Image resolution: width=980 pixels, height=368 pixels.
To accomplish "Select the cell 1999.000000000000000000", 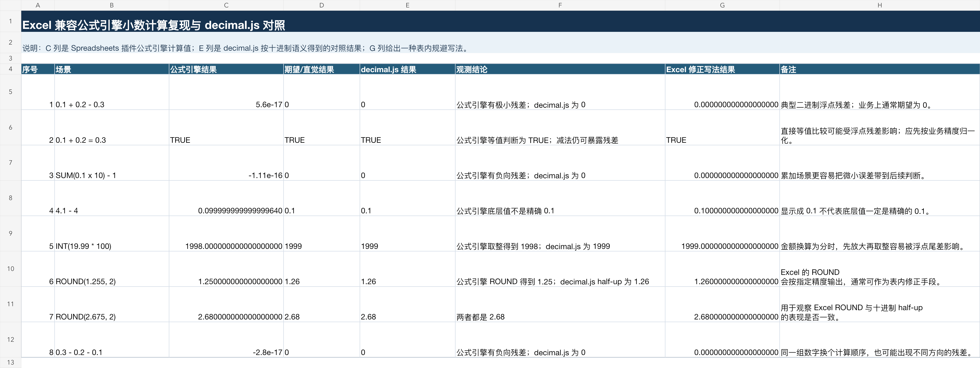I will click(722, 233).
